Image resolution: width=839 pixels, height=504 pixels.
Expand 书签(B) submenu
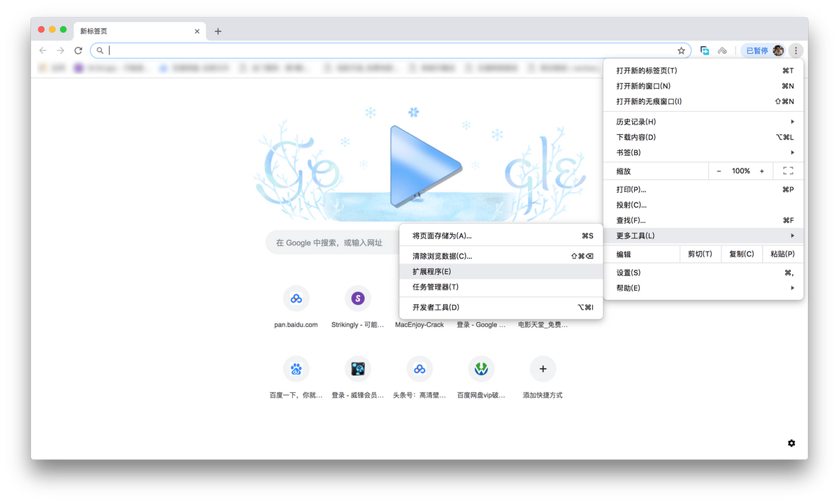(x=703, y=152)
